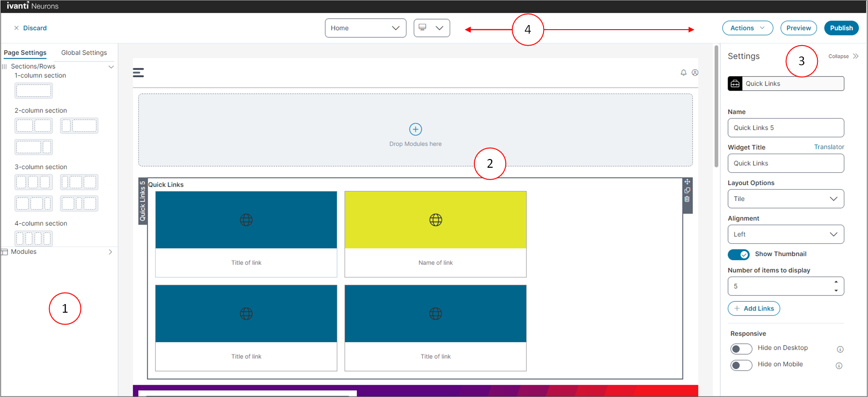Delete the Quick Links widget with trash icon
This screenshot has width=868, height=397.
[687, 199]
